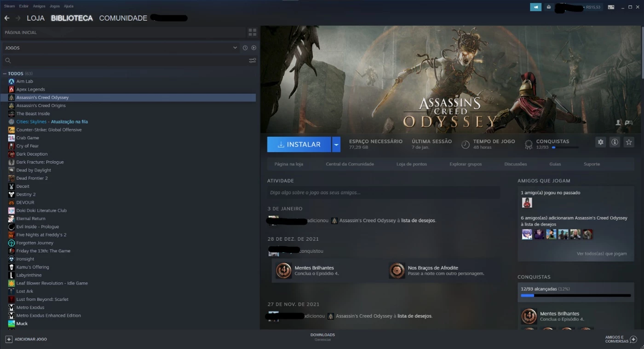Click the second lista de desejos link in activity
Screen dimensions: 644x349
pyautogui.click(x=414, y=316)
